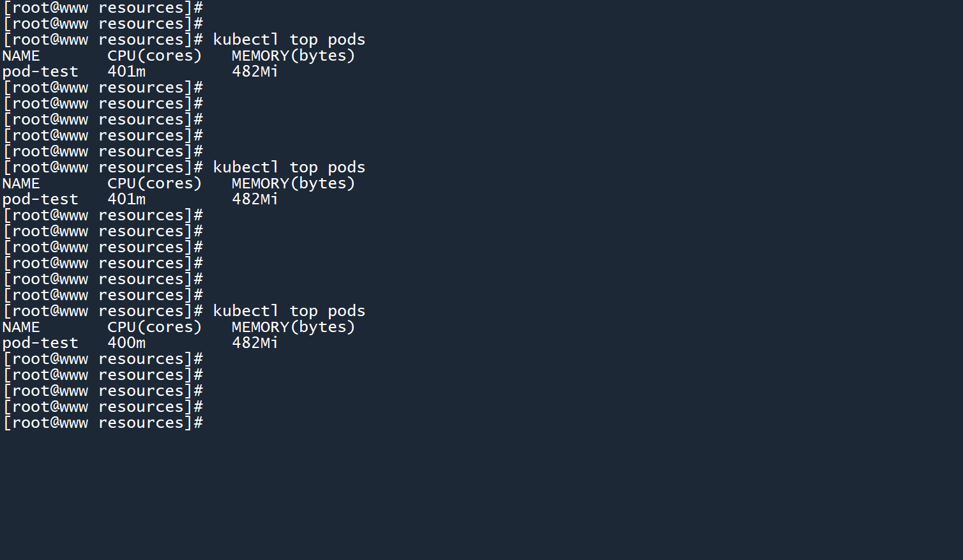Screen dimensions: 963x560
Task: Click the last kubectl top pods command
Action: (289, 311)
